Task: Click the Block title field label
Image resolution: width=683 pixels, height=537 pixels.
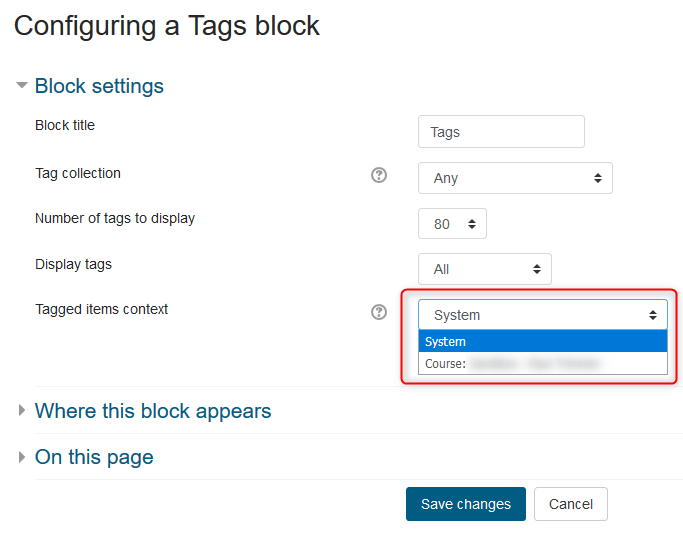Action: pyautogui.click(x=65, y=126)
